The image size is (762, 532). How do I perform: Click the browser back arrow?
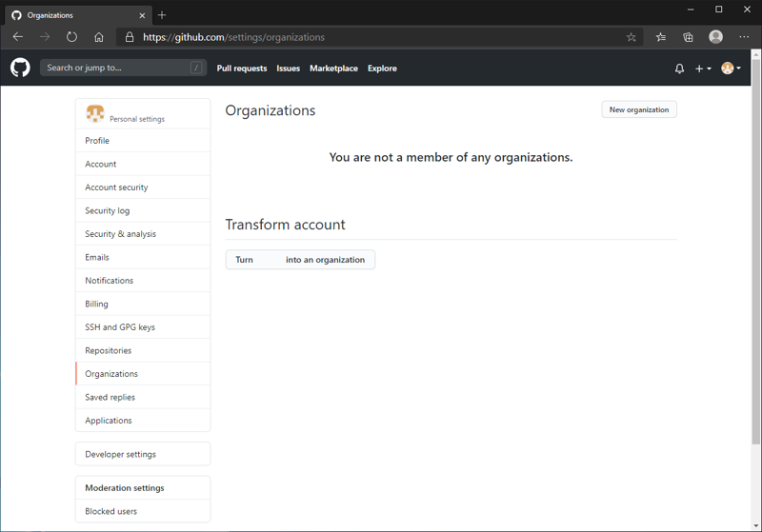[18, 37]
